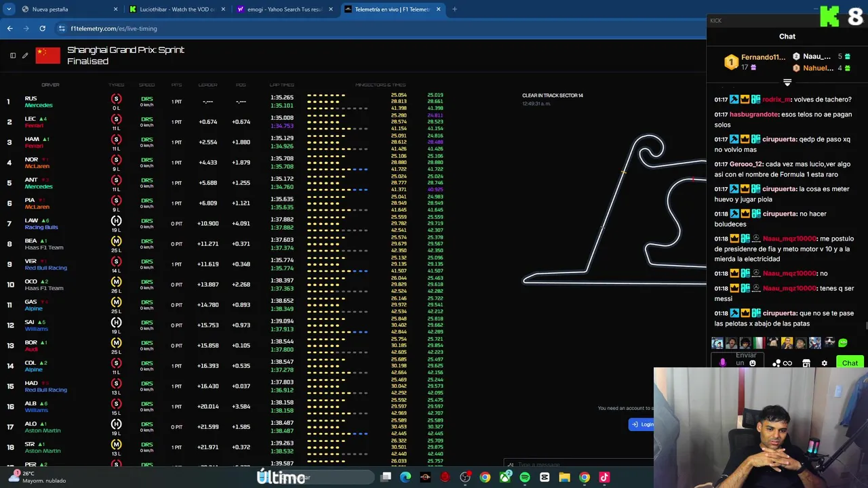Open Spotify from the taskbar
Screen dimensions: 868x488
point(525,477)
